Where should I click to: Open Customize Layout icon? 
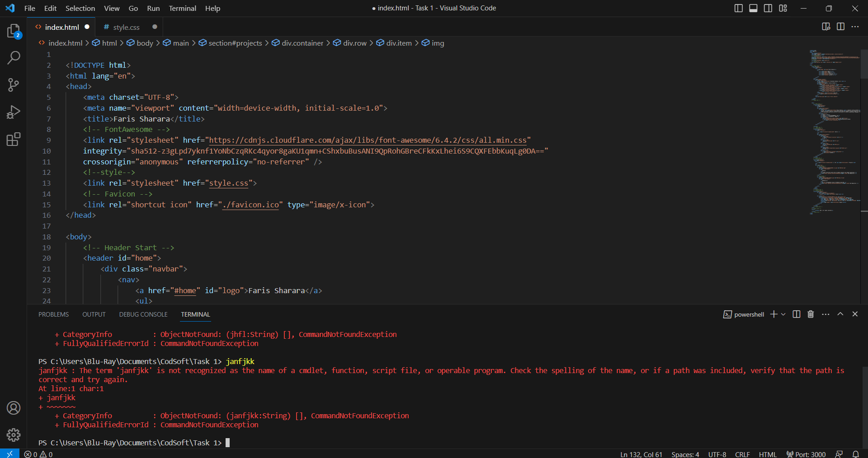tap(783, 8)
